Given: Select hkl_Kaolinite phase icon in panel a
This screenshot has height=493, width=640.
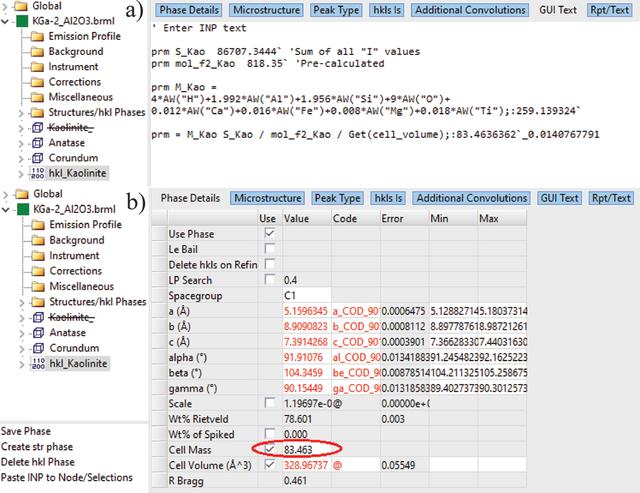Looking at the screenshot, I should [38, 173].
